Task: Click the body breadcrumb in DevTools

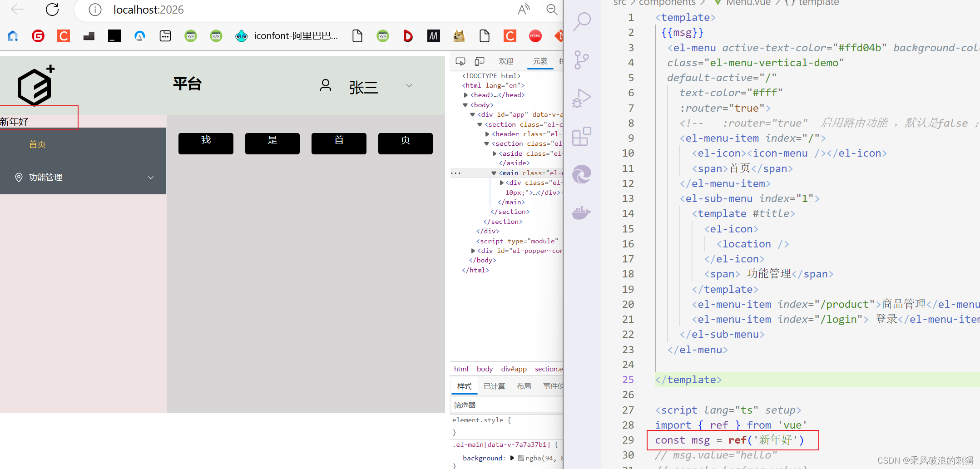Action: (485, 369)
